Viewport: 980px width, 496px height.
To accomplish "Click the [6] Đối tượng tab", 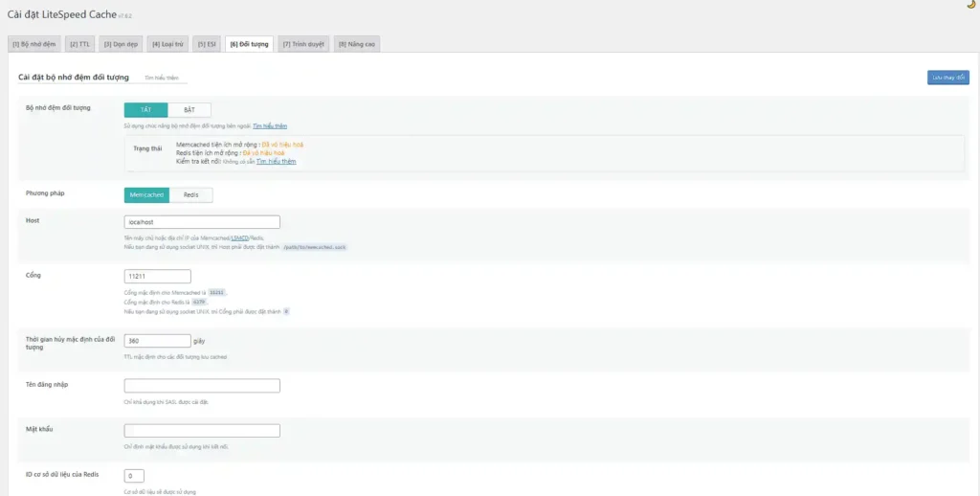I will pyautogui.click(x=249, y=44).
